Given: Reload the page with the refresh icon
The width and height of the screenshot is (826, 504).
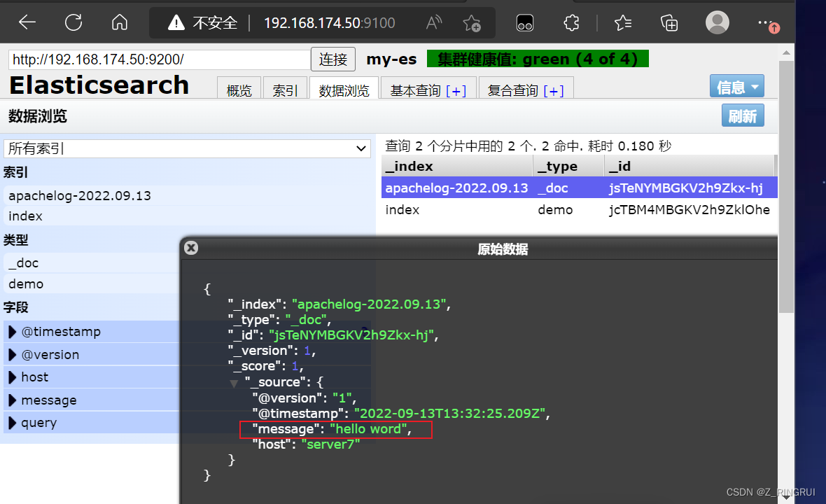Looking at the screenshot, I should pos(73,22).
